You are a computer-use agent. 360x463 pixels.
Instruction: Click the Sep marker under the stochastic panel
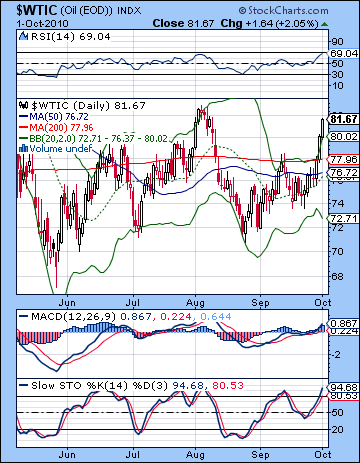click(x=260, y=455)
